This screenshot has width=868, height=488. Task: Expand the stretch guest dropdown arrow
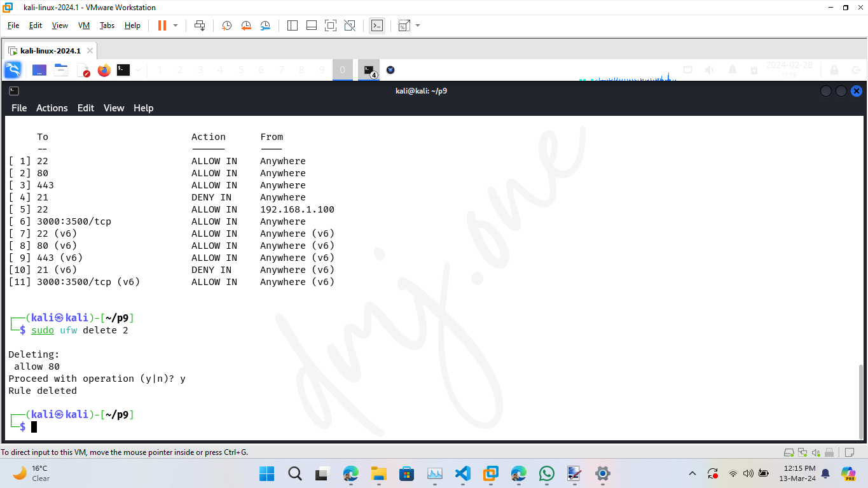[x=418, y=25]
